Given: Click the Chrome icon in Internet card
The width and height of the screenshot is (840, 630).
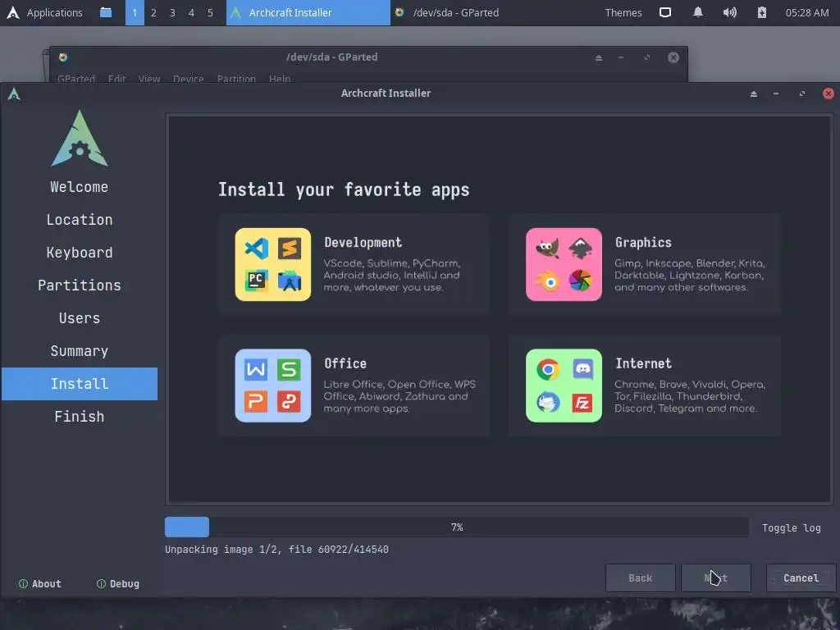Looking at the screenshot, I should point(548,370).
